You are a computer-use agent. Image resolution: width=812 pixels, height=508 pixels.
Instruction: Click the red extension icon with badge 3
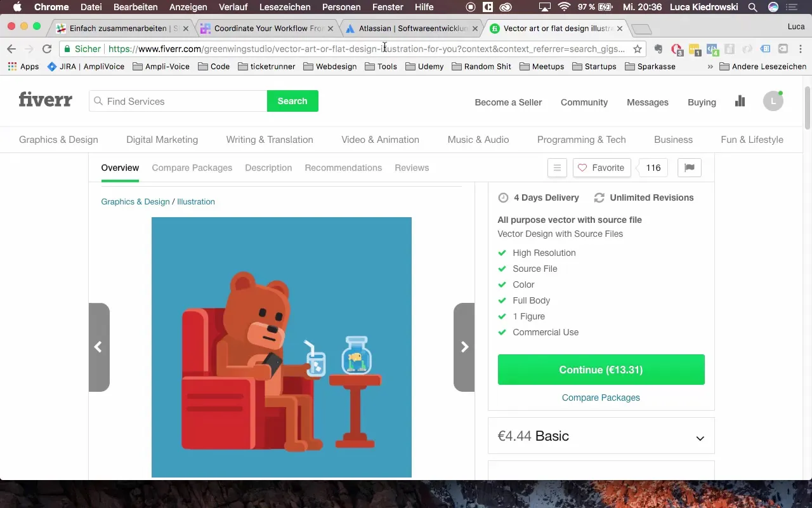pos(677,50)
